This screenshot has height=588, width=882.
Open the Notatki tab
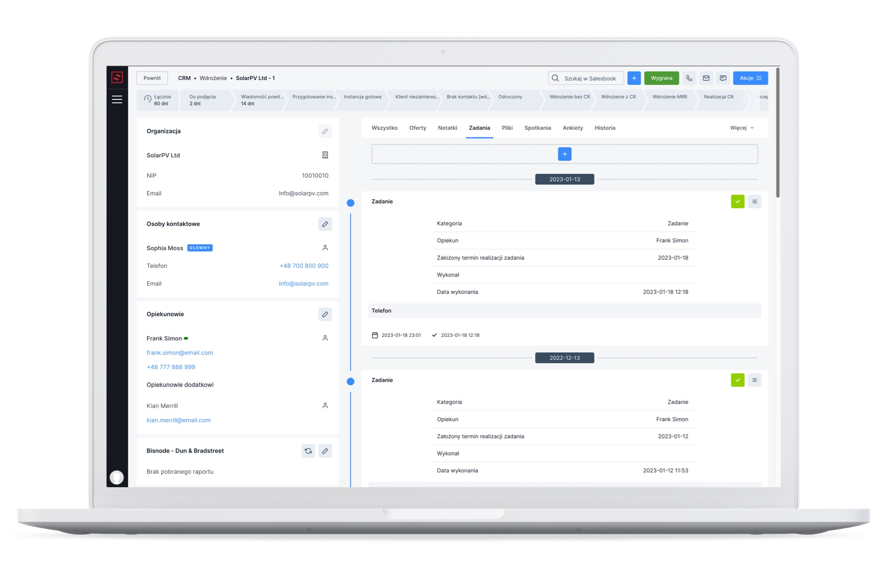point(447,128)
